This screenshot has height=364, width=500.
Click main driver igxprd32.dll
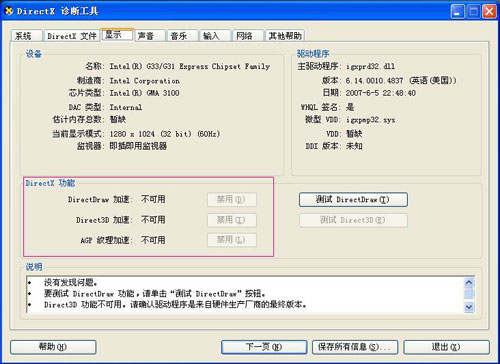[x=370, y=66]
